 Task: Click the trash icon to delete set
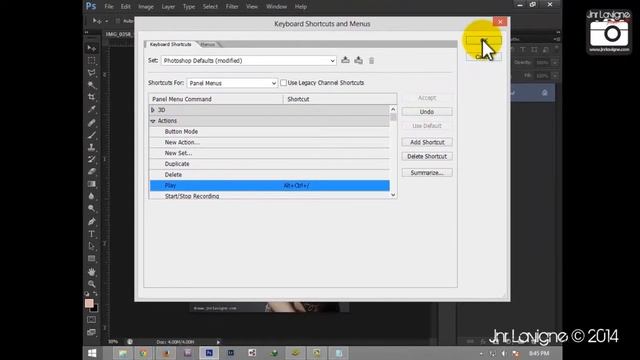[371, 61]
